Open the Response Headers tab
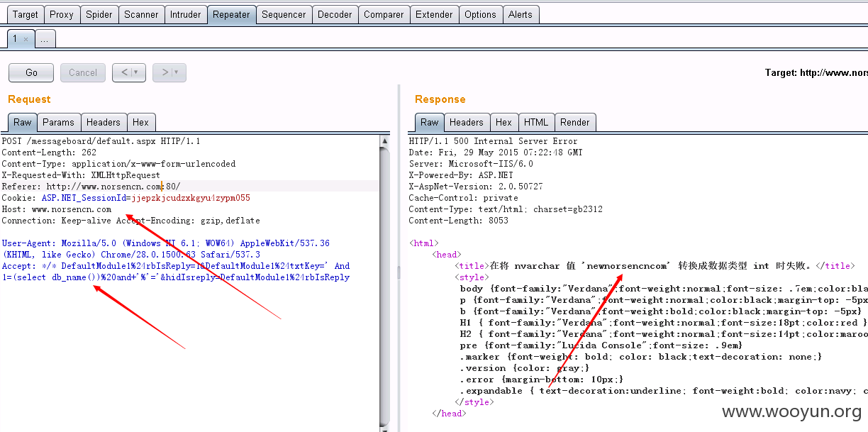The image size is (868, 432). 467,122
